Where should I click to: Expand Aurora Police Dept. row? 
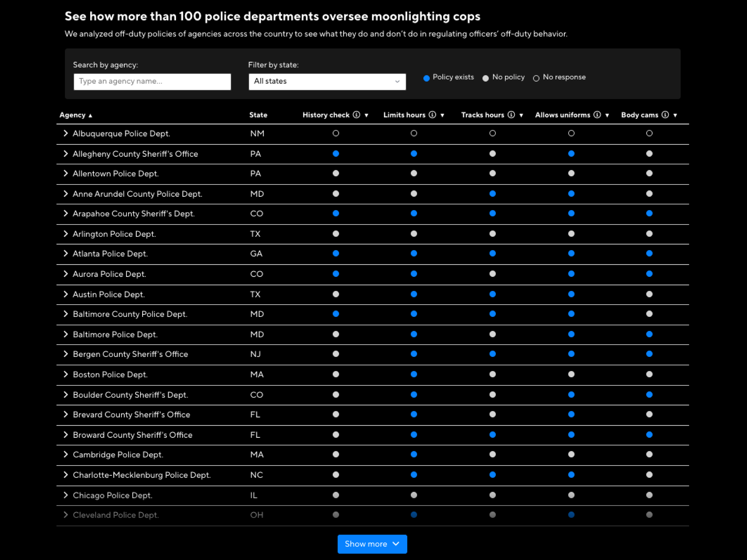[66, 274]
